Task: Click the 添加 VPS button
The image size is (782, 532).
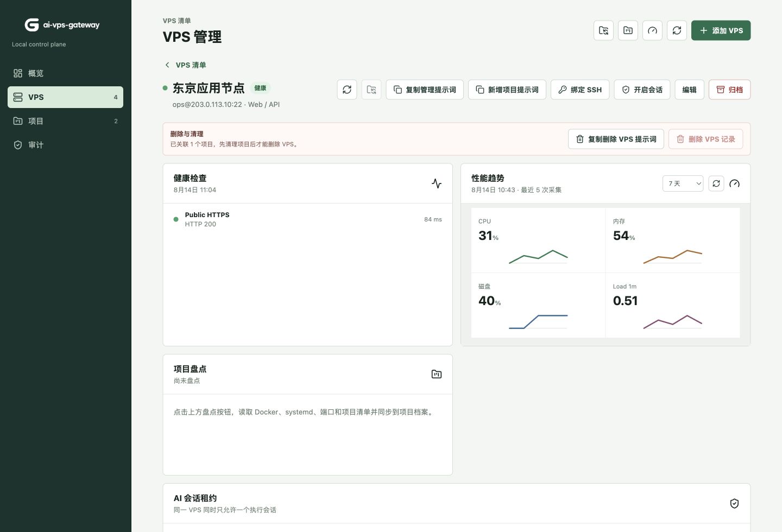Action: tap(721, 30)
